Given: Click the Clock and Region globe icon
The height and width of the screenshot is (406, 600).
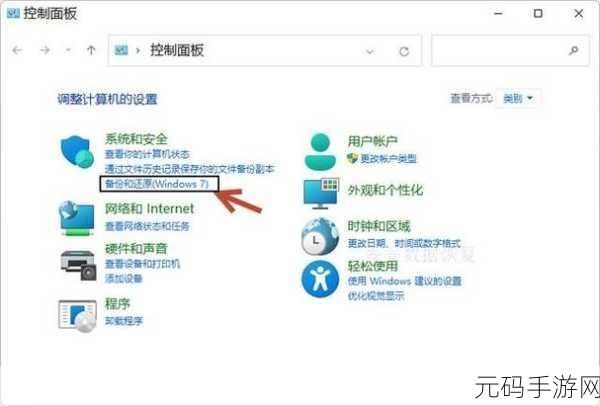Looking at the screenshot, I should click(320, 236).
